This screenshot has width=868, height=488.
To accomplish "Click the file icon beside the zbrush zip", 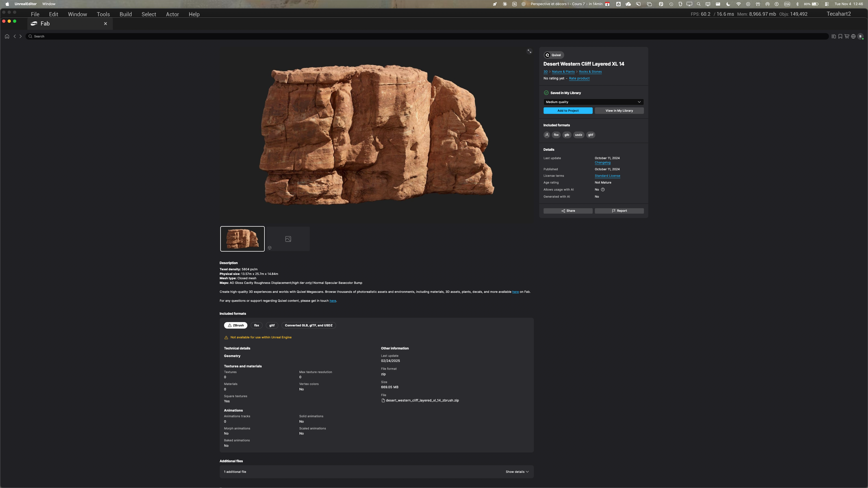I will [x=383, y=400].
